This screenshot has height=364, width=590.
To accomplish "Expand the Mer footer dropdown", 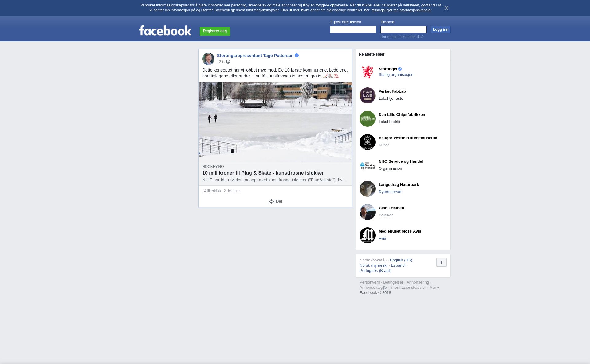I will (x=434, y=288).
